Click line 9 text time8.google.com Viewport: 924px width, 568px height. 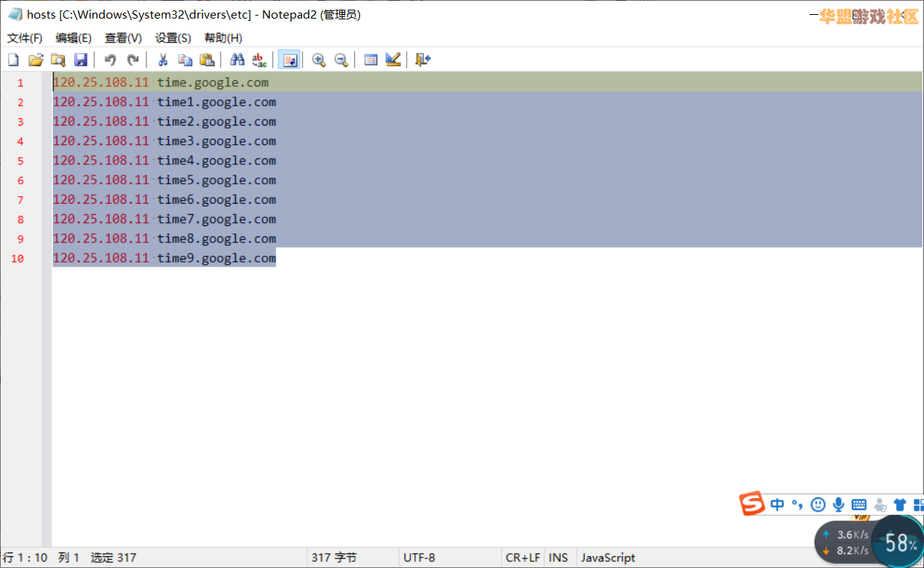click(216, 238)
